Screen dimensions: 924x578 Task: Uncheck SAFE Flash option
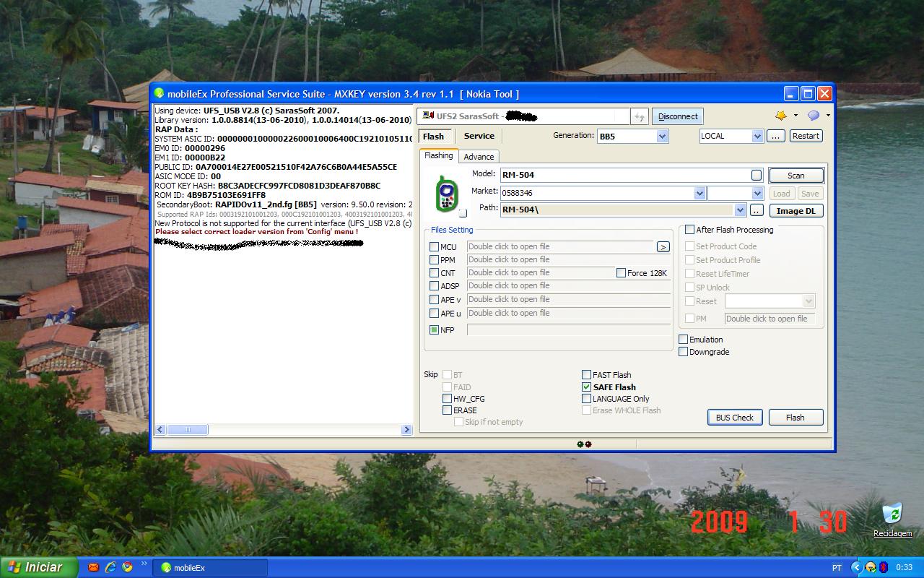click(x=586, y=387)
